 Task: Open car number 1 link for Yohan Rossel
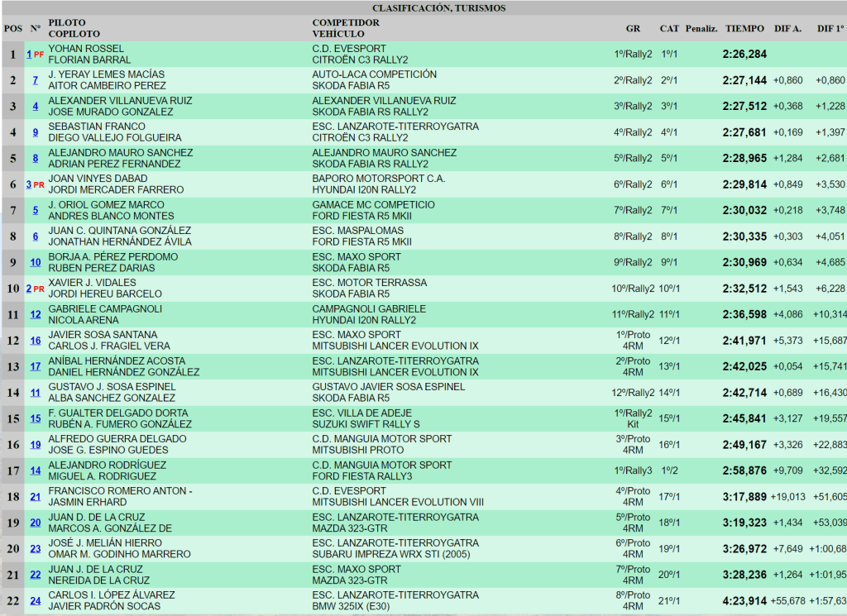pyautogui.click(x=29, y=55)
